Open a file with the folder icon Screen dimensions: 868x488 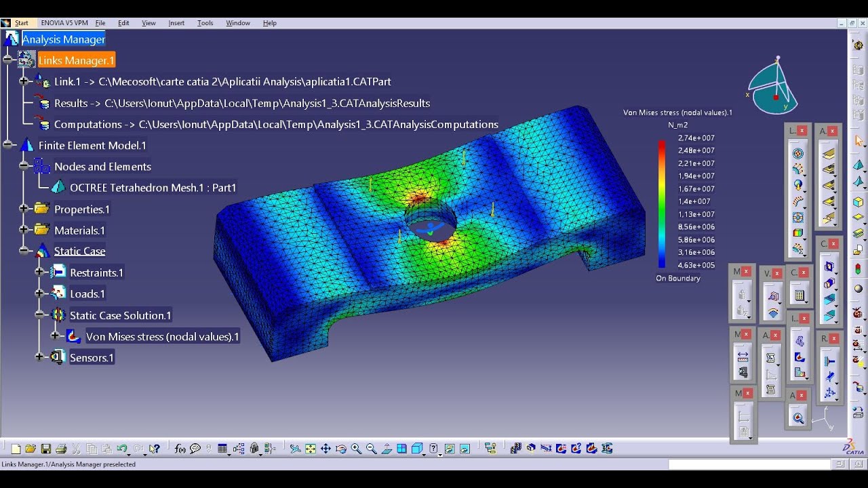click(31, 449)
